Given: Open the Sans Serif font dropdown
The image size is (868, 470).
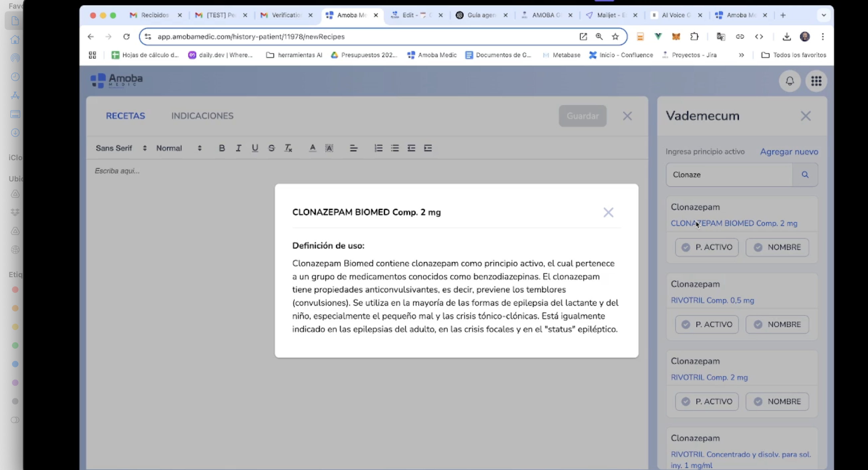Looking at the screenshot, I should [x=121, y=148].
